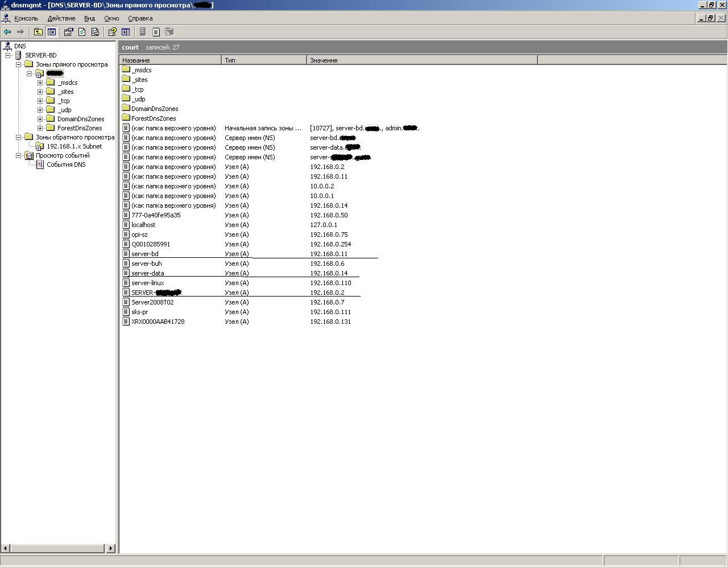Open Properties via the toolbar icon
728x568 pixels.
coord(69,32)
